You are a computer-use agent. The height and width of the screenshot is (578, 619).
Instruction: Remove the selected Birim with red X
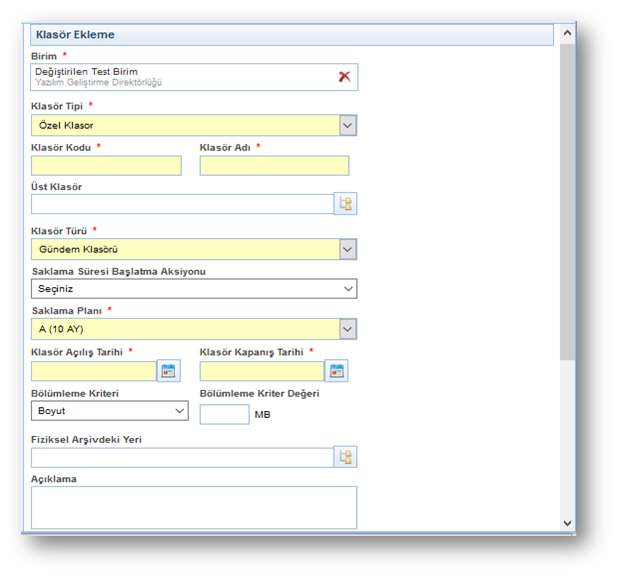pos(344,77)
